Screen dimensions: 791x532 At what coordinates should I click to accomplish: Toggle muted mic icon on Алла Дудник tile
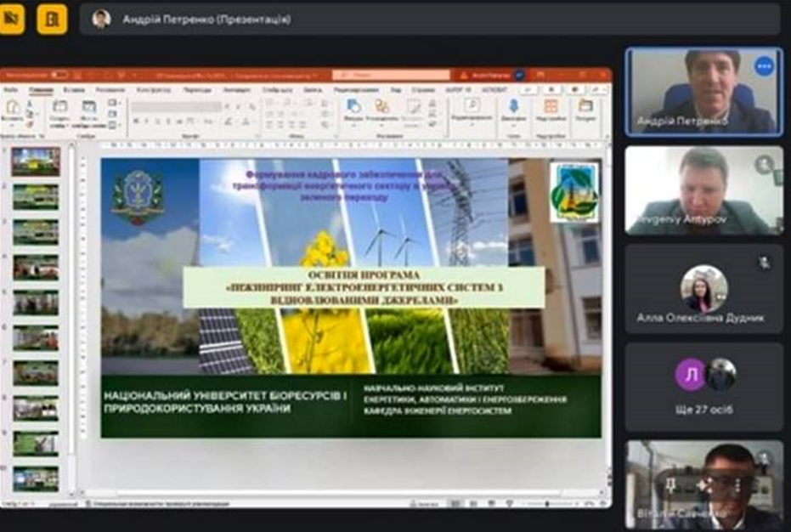click(x=764, y=263)
